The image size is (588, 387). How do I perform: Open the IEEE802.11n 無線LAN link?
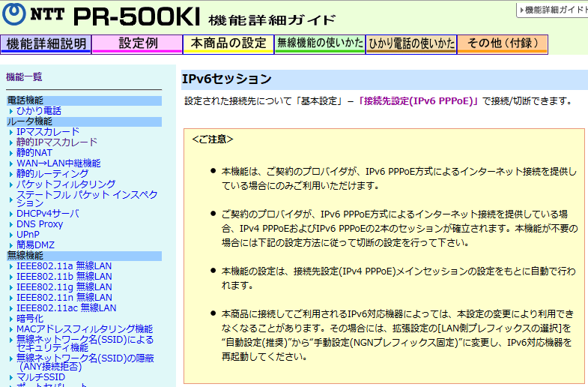(x=64, y=298)
